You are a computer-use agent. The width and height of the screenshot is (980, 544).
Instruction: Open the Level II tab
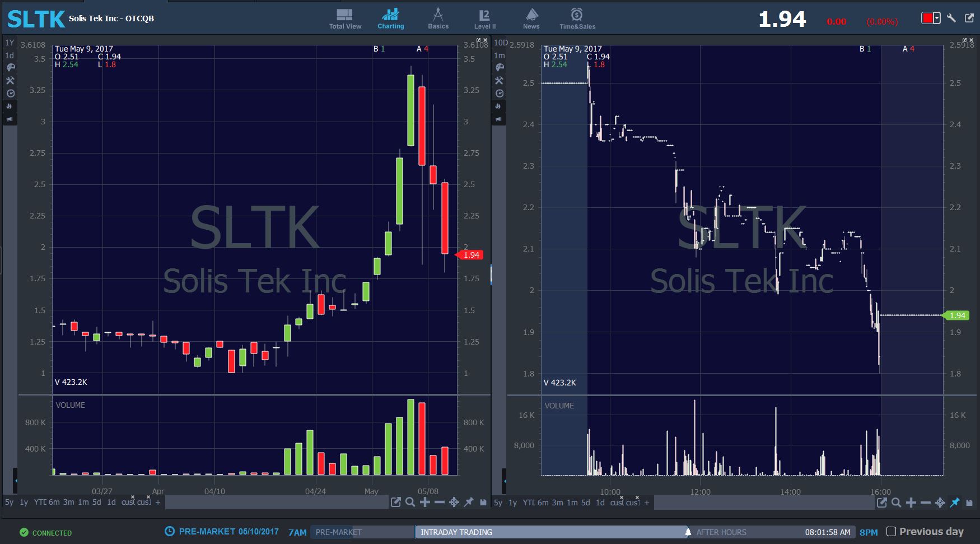coord(485,18)
